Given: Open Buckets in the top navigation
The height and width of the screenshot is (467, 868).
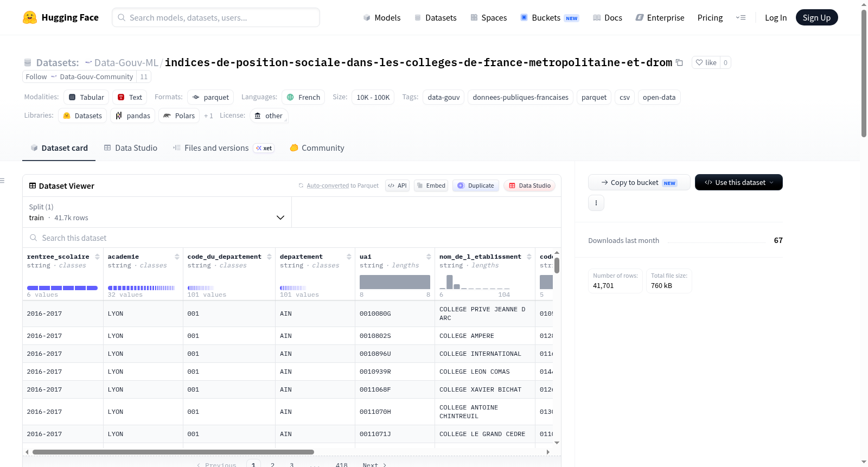Looking at the screenshot, I should [x=550, y=17].
